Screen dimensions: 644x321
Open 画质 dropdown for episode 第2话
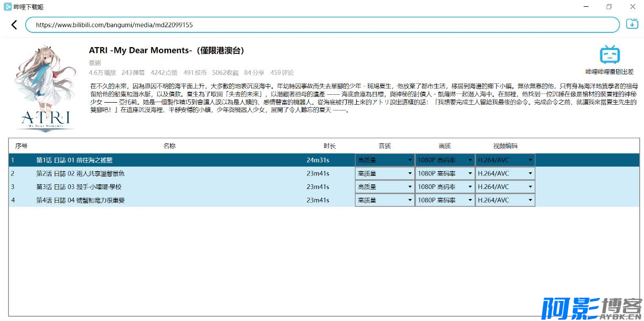point(445,173)
